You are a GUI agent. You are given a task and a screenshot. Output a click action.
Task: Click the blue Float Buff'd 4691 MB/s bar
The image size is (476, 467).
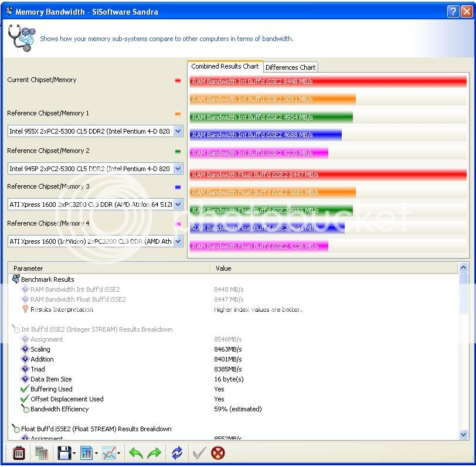267,228
